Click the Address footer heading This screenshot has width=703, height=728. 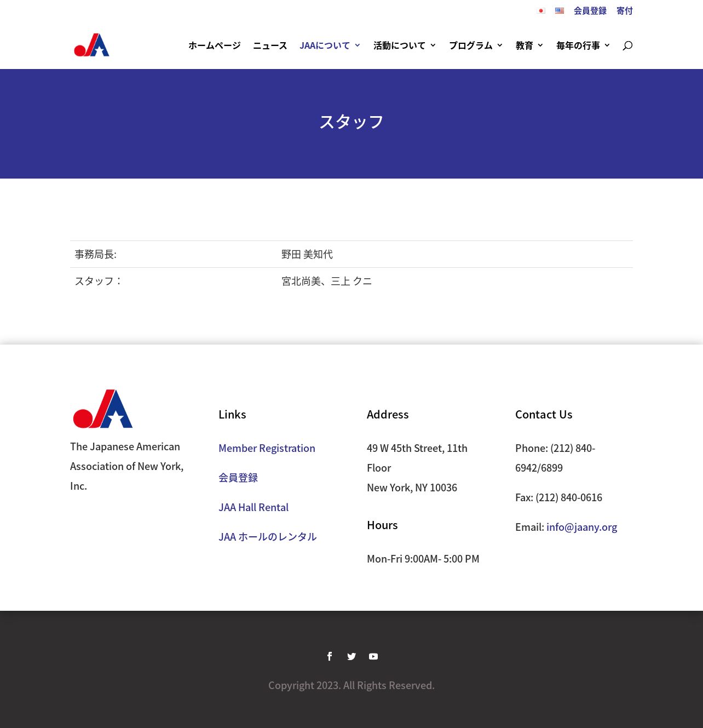click(x=388, y=414)
